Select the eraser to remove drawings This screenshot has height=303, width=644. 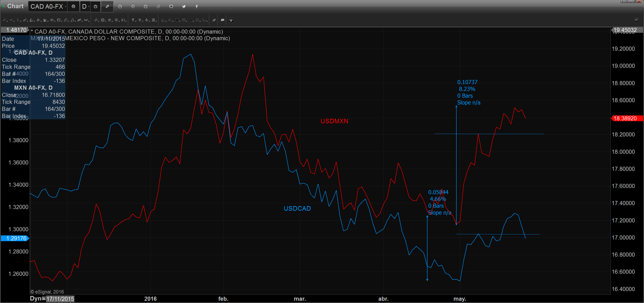[x=214, y=20]
